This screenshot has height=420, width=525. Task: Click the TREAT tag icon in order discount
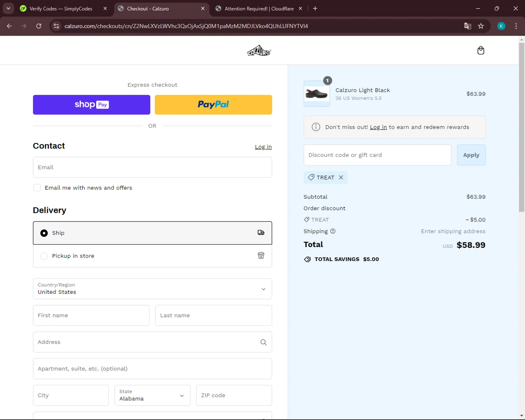point(307,219)
